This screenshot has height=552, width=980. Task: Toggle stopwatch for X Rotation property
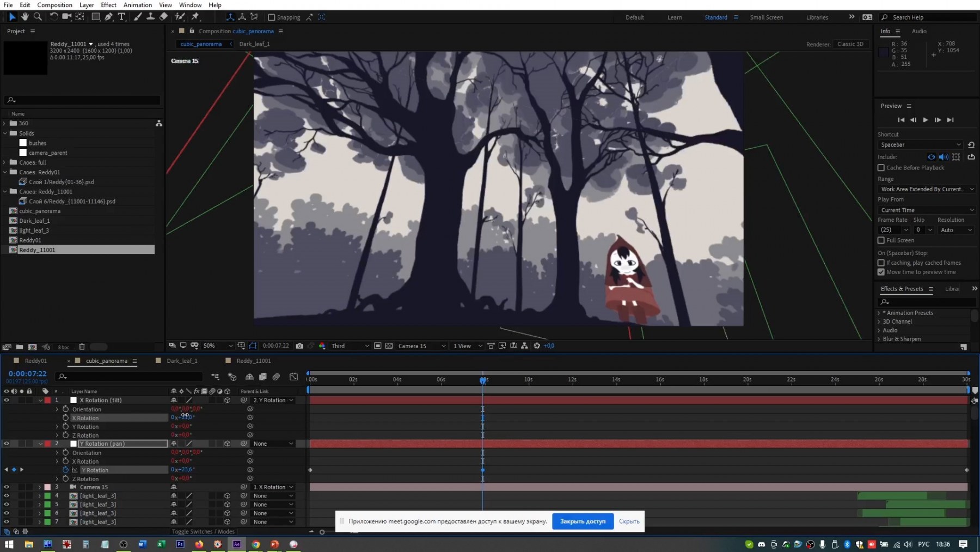[65, 418]
